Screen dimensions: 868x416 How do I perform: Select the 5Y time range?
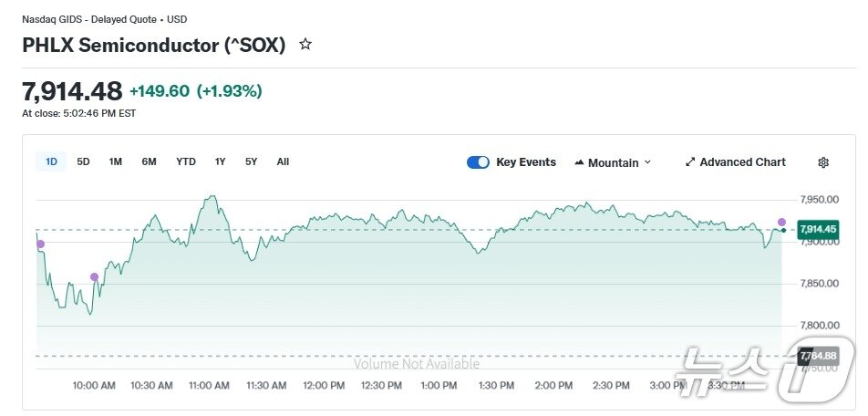coord(251,161)
